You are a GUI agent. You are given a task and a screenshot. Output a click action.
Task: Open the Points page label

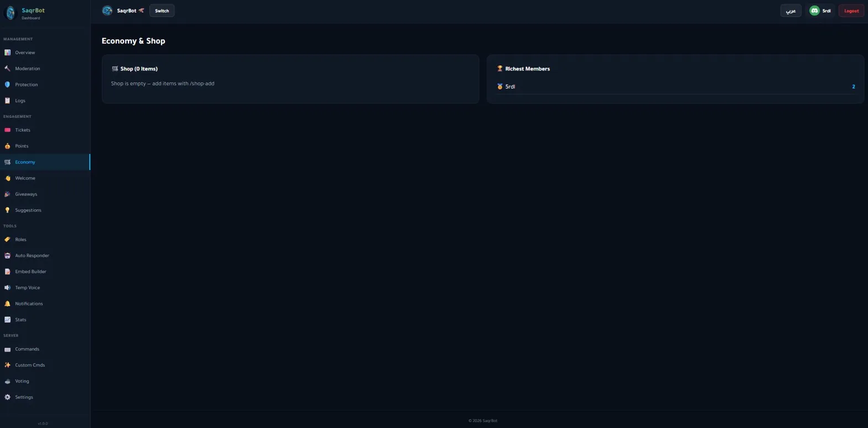pyautogui.click(x=22, y=146)
